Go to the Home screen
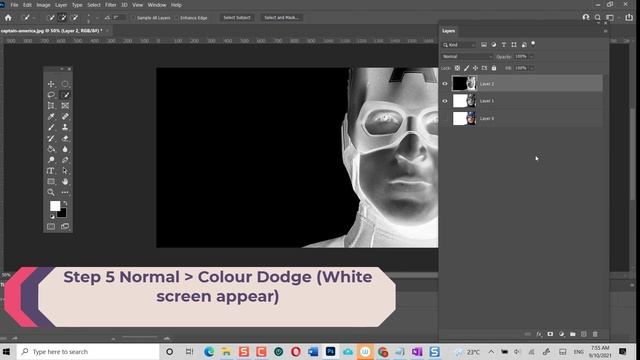640x360 pixels. [x=8, y=18]
